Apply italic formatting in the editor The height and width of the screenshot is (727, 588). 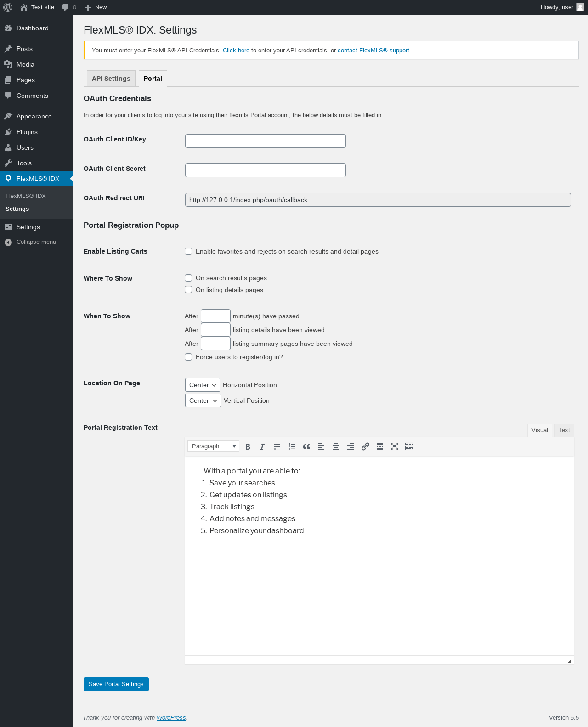click(262, 446)
